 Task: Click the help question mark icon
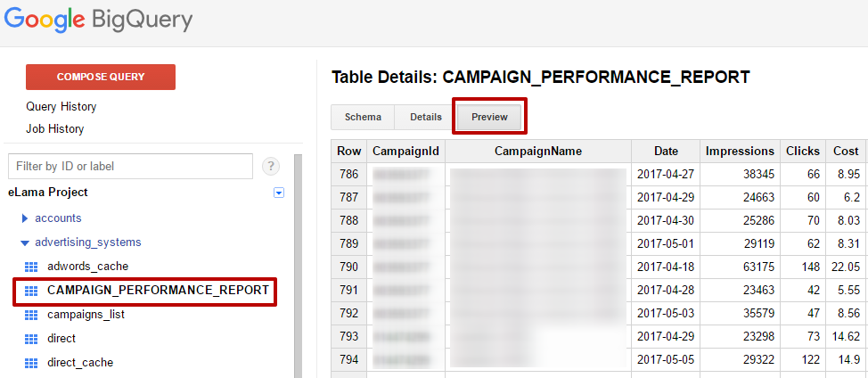[271, 166]
